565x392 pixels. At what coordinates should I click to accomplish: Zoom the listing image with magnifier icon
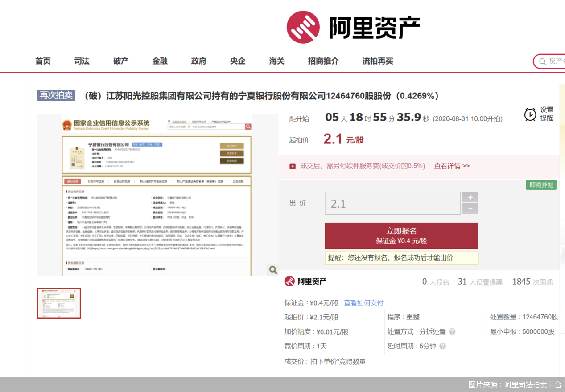pos(272,269)
